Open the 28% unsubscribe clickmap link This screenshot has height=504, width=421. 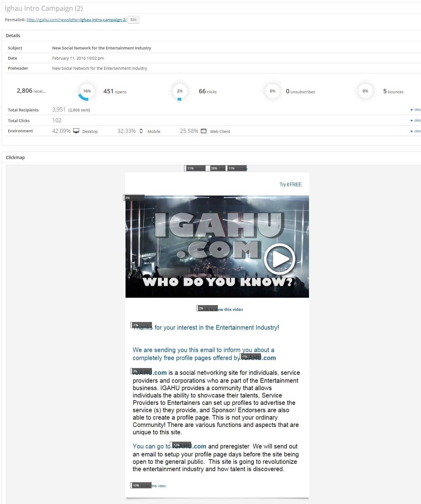[x=216, y=169]
